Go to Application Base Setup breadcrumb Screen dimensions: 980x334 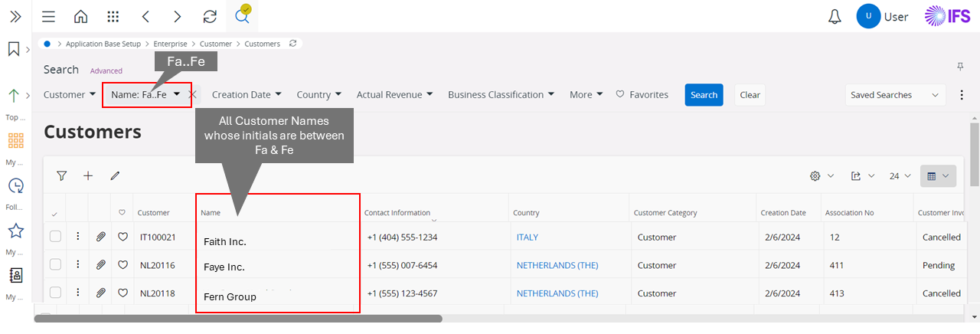[103, 44]
